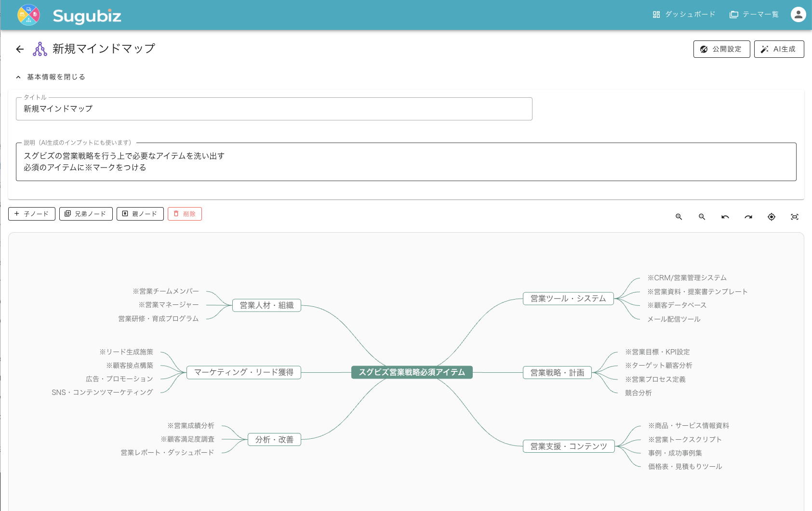This screenshot has height=511, width=812.
Task: Click the Sugubiz logo icon
Action: [28, 14]
